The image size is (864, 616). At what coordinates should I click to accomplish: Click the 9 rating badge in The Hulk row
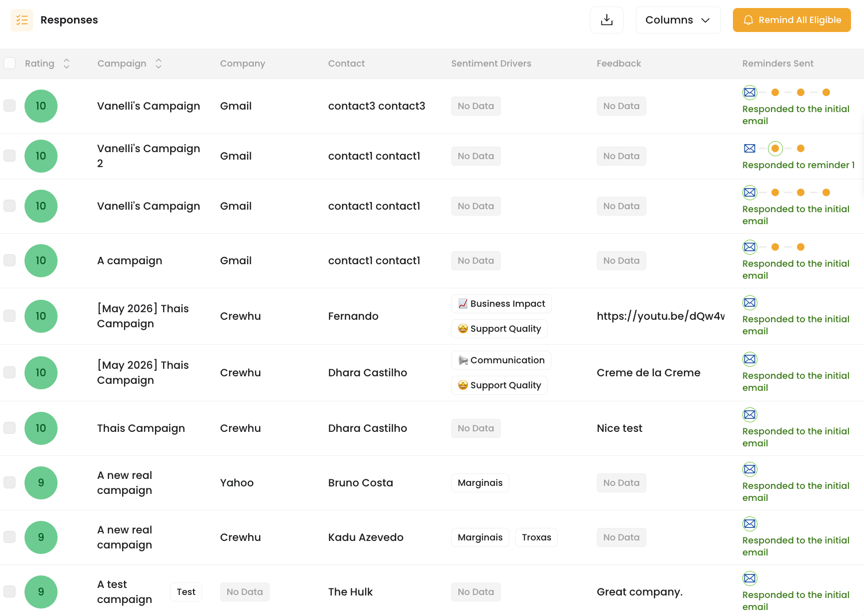[x=41, y=592]
